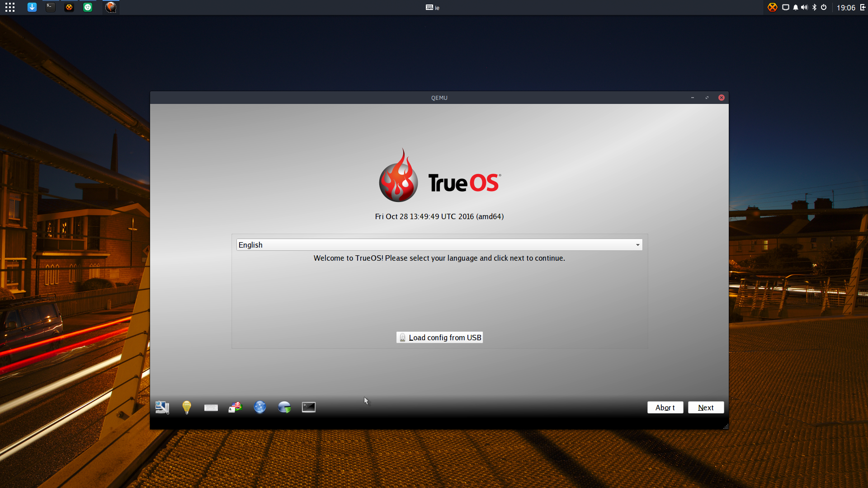Click the orange hexagon tray icon
The image size is (868, 488).
tap(772, 7)
